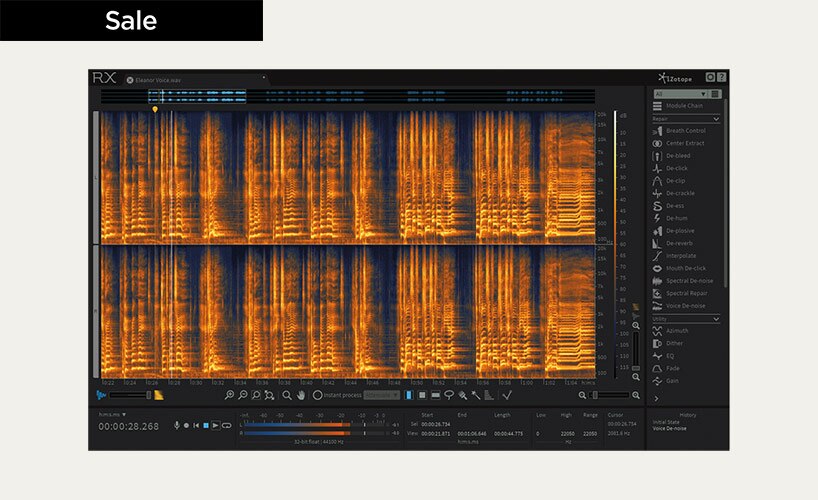Toggle microphone input monitoring
Viewport: 818px width, 500px height.
(x=176, y=425)
